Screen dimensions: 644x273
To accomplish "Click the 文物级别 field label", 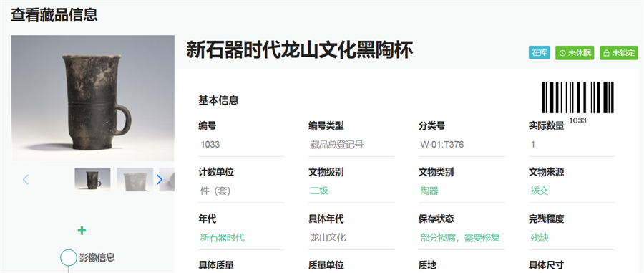I will [326, 172].
